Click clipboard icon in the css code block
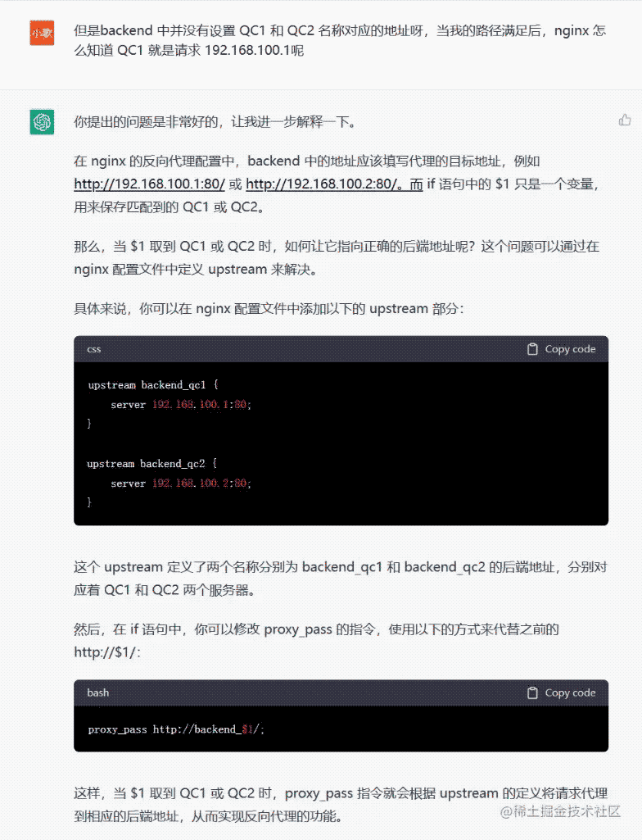 [532, 349]
